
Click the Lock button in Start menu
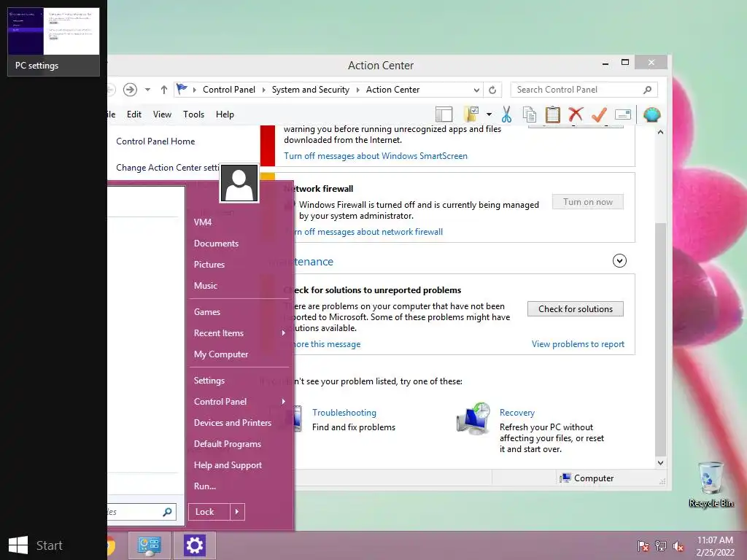pyautogui.click(x=209, y=512)
